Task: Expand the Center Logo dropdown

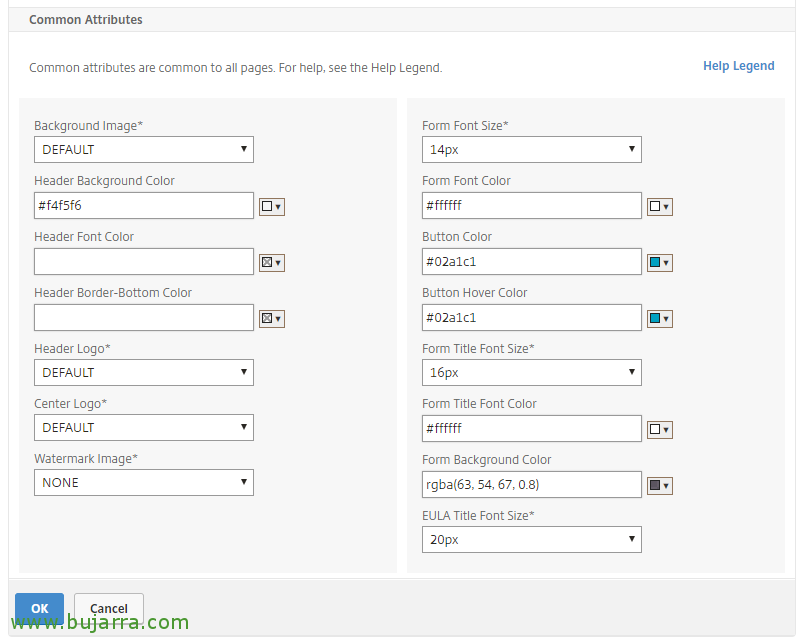Action: pos(144,428)
